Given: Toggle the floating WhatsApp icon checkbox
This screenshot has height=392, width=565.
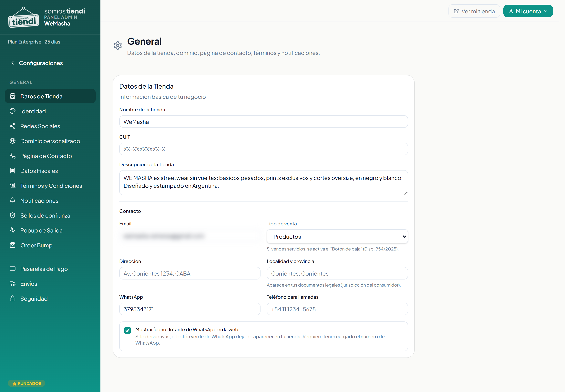Looking at the screenshot, I should click(128, 330).
